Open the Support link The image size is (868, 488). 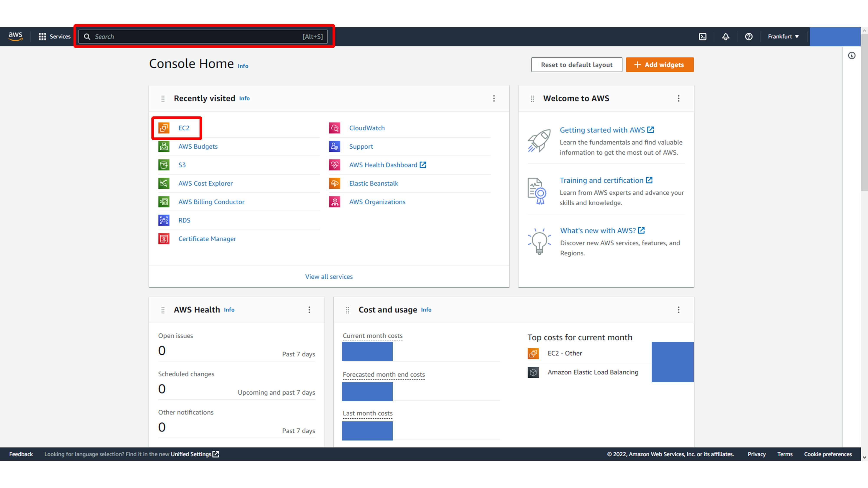click(x=361, y=146)
